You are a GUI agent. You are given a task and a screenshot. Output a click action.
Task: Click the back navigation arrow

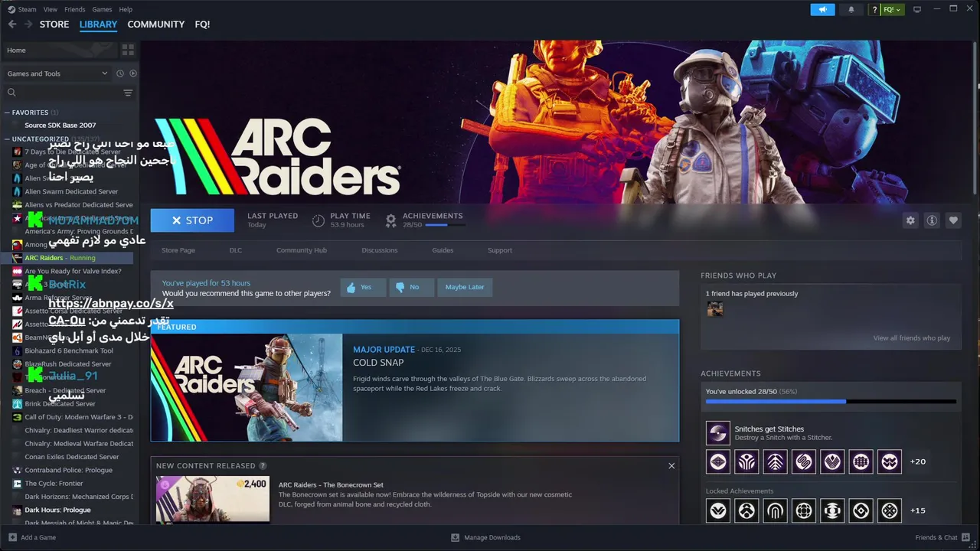(x=12, y=24)
